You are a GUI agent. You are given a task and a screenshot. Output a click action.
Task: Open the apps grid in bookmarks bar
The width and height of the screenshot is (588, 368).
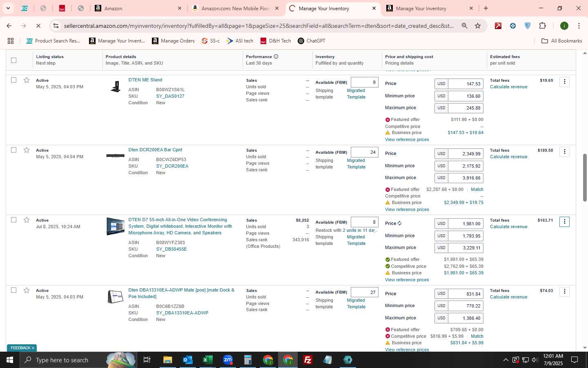(11, 41)
